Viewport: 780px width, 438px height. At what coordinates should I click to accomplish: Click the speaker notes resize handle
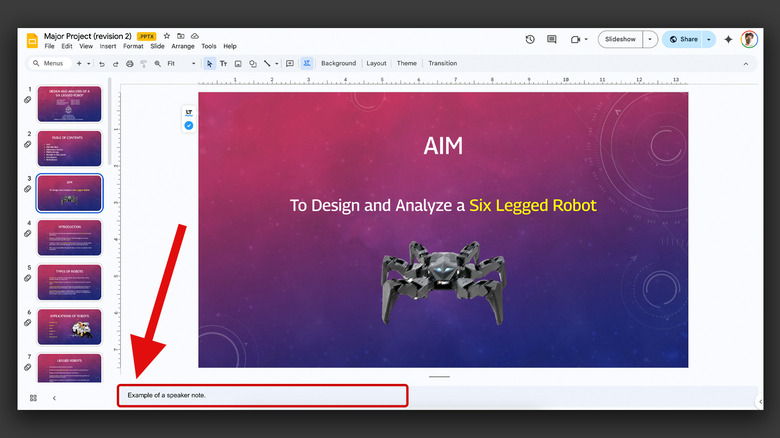[x=439, y=377]
